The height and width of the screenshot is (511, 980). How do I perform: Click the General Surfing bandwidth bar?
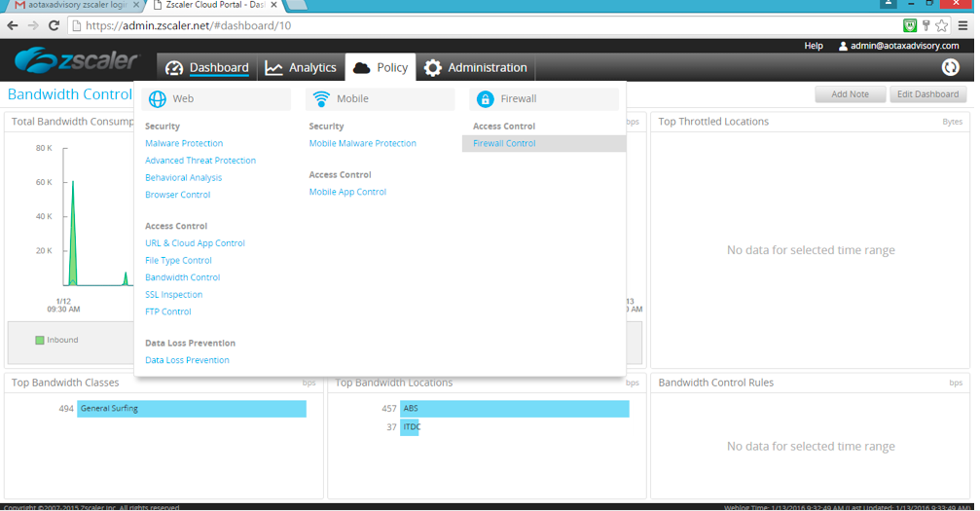pyautogui.click(x=192, y=409)
